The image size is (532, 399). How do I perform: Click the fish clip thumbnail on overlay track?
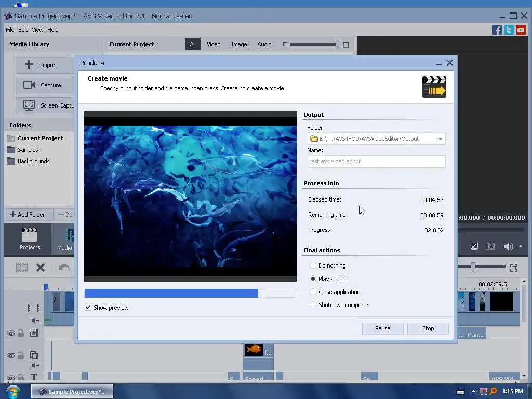[254, 349]
